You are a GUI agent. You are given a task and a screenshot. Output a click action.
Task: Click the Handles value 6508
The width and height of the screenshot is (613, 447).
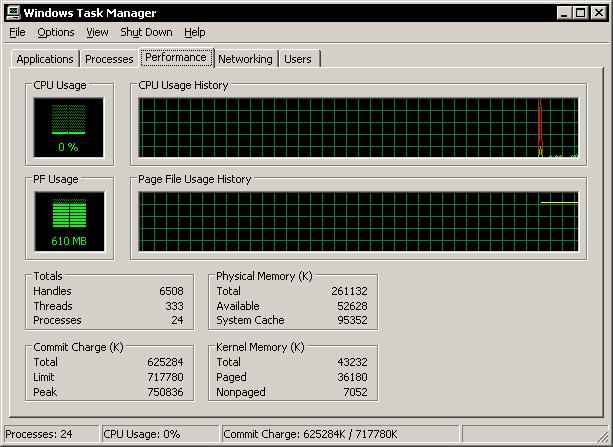point(171,291)
